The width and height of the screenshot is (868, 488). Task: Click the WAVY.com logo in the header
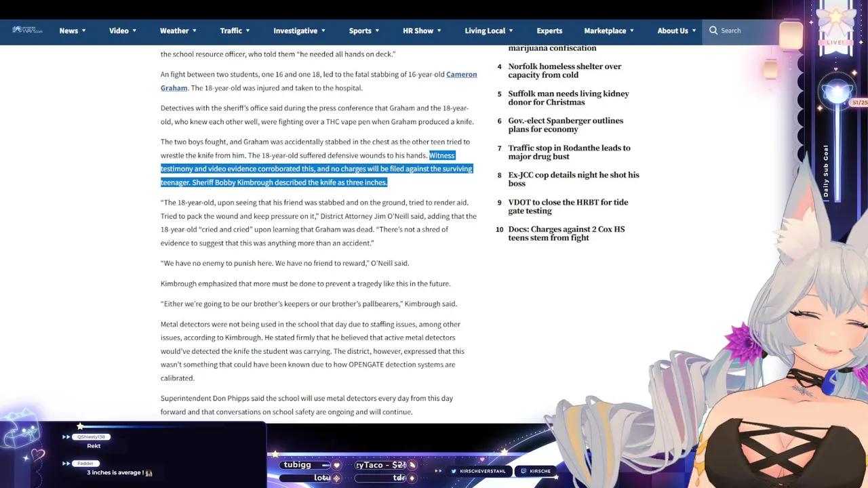coord(27,30)
